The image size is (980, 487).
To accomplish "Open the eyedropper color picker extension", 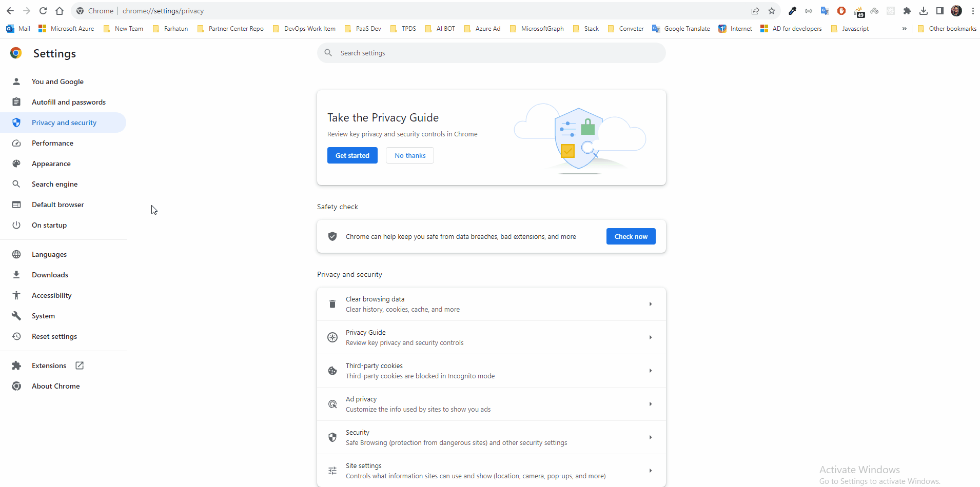I will coord(792,11).
